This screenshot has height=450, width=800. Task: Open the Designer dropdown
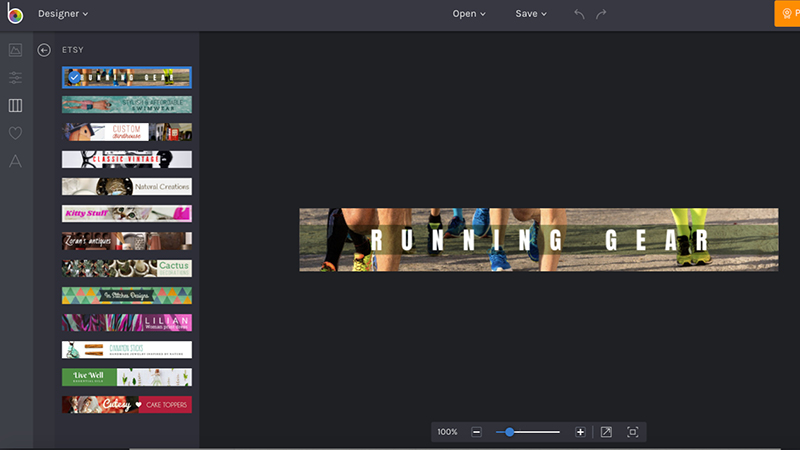click(63, 14)
